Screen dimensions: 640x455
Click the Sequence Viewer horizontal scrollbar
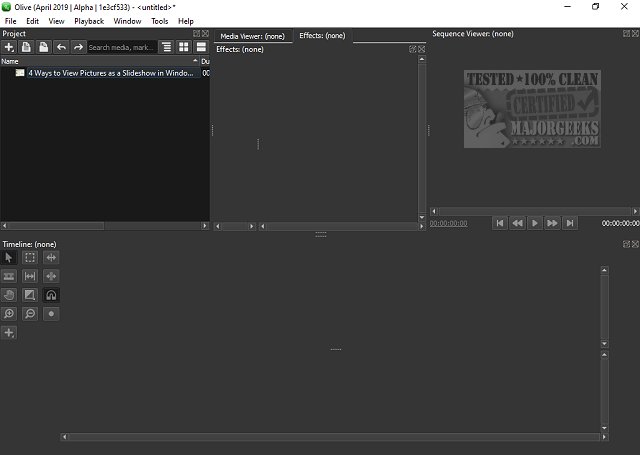coord(530,211)
